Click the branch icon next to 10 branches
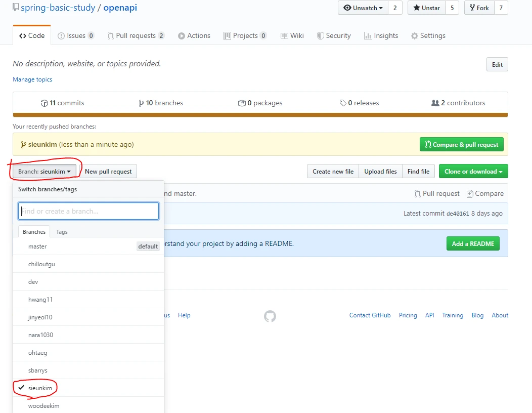532x413 pixels. coord(141,103)
